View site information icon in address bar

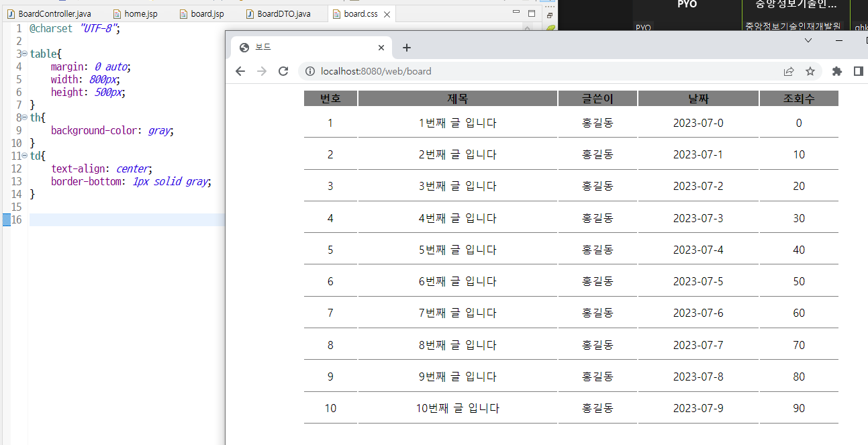[x=310, y=71]
